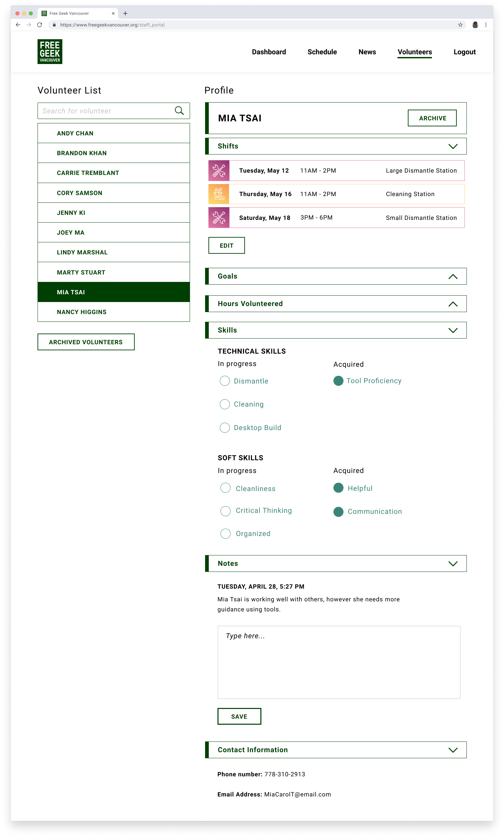The width and height of the screenshot is (504, 837).
Task: Click Logout in the navigation
Action: 464,52
